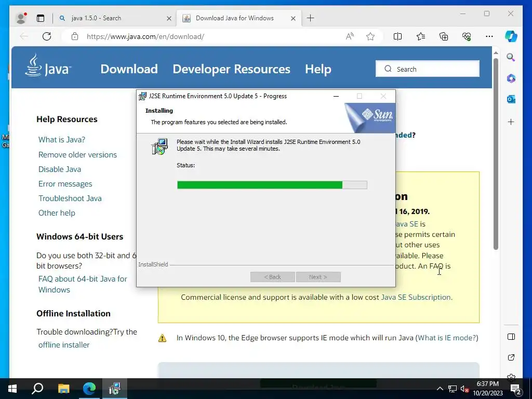Image resolution: width=532 pixels, height=399 pixels.
Task: Open Edge Settings and more ellipsis
Action: click(489, 36)
